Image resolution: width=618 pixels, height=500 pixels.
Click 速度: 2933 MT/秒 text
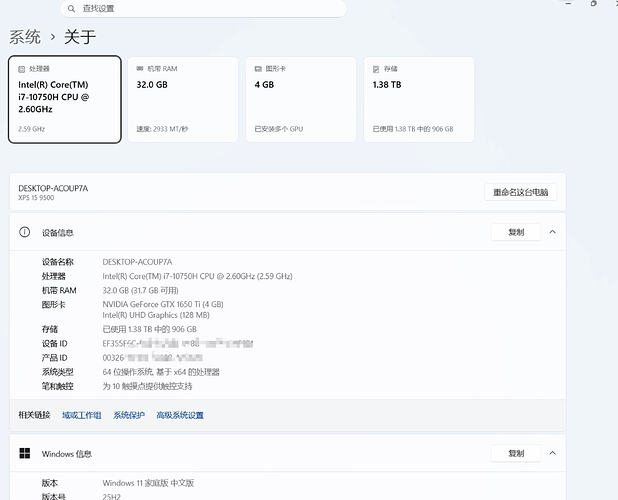tap(162, 129)
